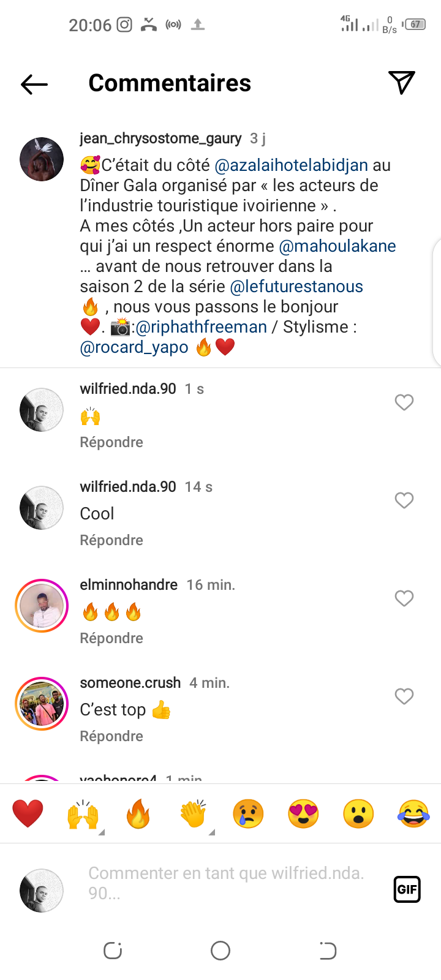441x980 pixels.
Task: Tap the back arrow in Commentaires header
Action: click(34, 84)
